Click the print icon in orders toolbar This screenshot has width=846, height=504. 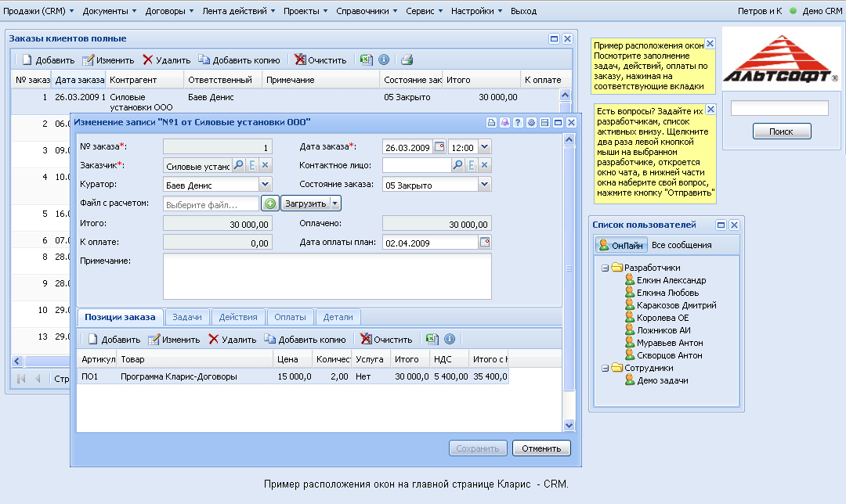pos(407,59)
